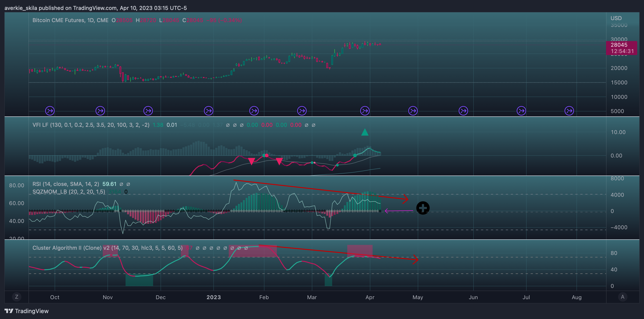Click the 20000 price axis label
644x319 pixels.
click(619, 68)
